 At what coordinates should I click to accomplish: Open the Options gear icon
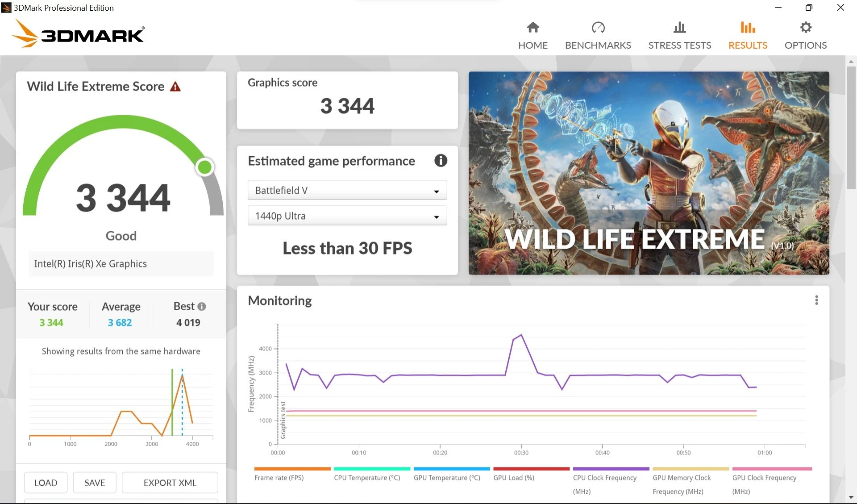[x=806, y=28]
